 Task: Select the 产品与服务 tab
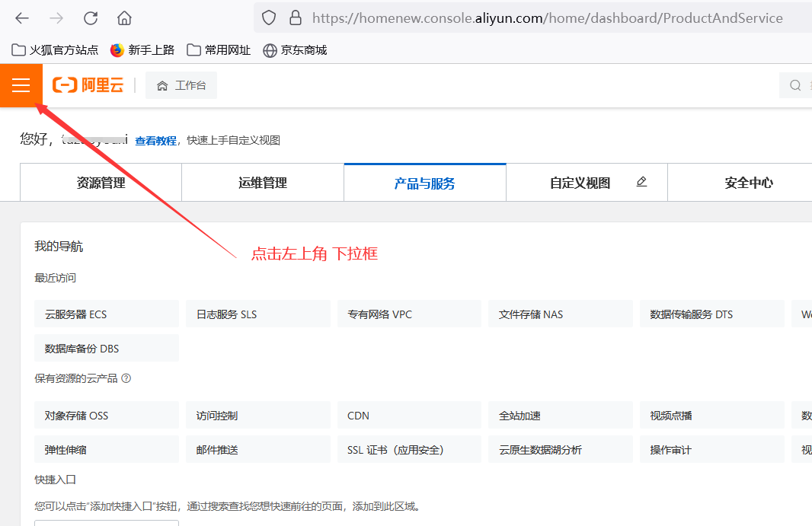pos(424,182)
